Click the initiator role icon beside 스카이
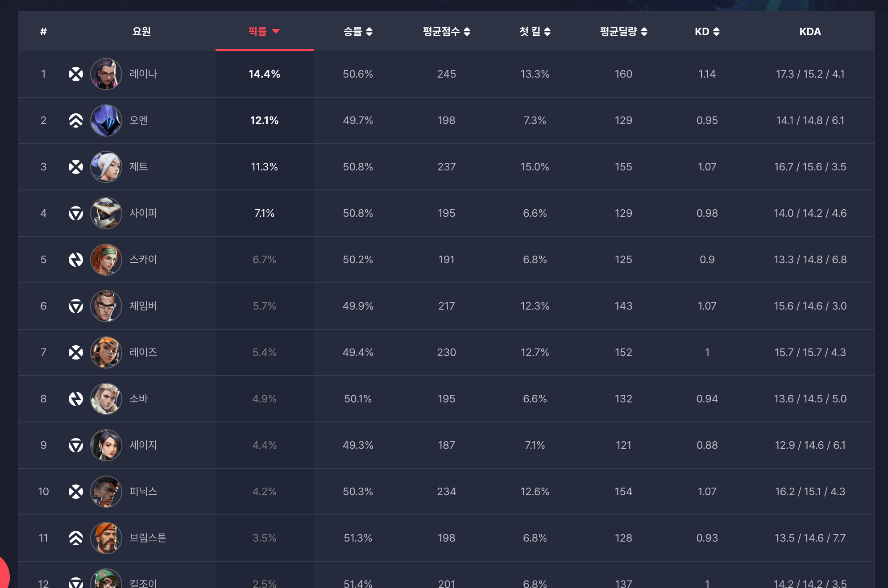Screen dimensions: 888x588 coord(76,260)
